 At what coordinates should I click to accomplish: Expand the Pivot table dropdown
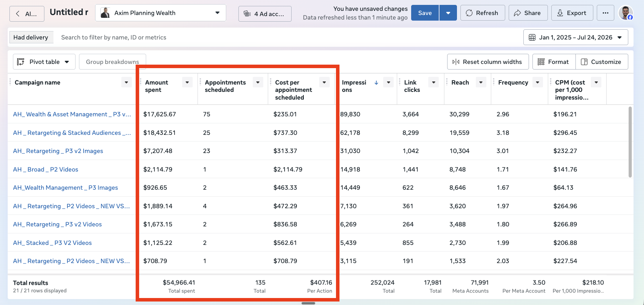click(x=44, y=62)
